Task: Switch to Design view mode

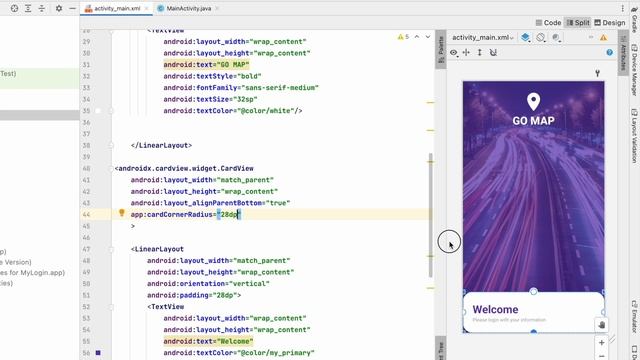Action: coord(609,23)
